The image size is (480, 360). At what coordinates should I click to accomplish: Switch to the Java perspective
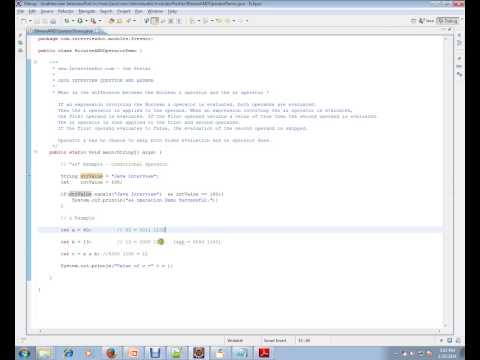click(x=427, y=21)
